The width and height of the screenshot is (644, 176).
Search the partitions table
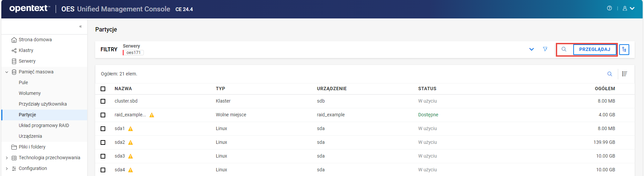(x=609, y=74)
